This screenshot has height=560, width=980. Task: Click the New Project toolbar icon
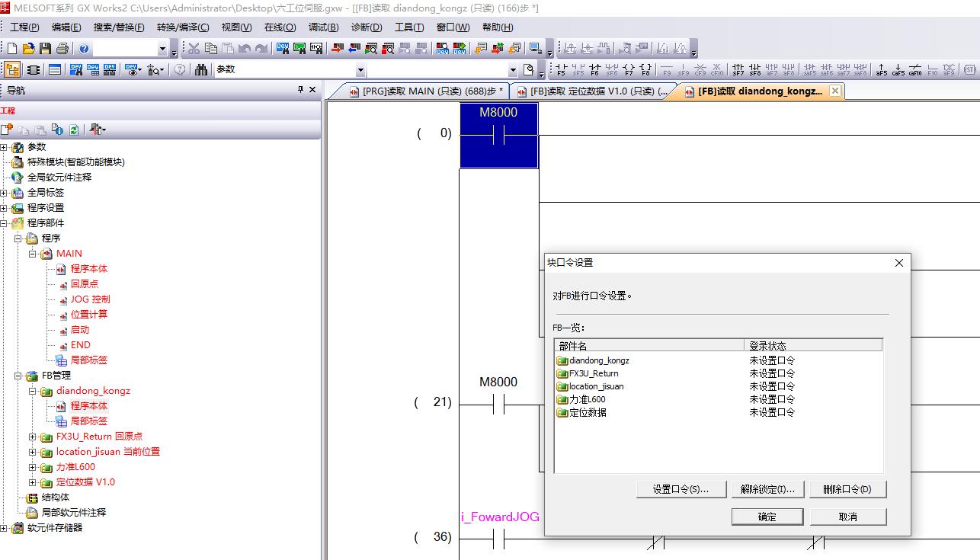coord(12,49)
